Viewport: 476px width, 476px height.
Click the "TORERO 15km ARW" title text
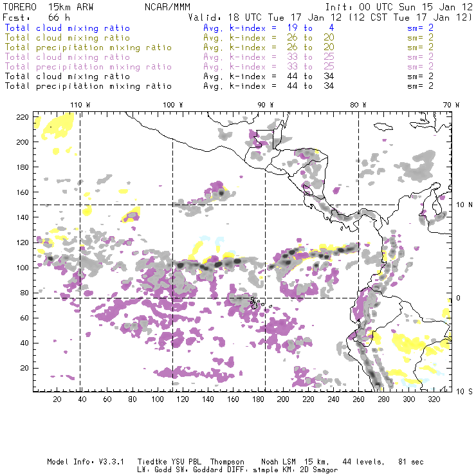tap(48, 7)
